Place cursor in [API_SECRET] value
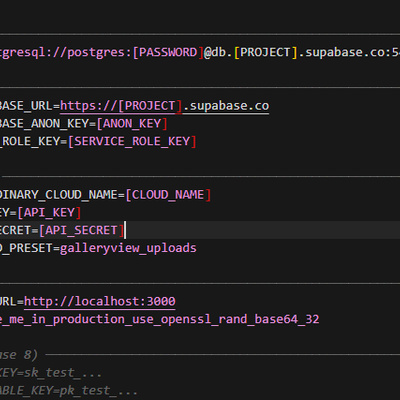The height and width of the screenshot is (400, 400). (x=81, y=230)
